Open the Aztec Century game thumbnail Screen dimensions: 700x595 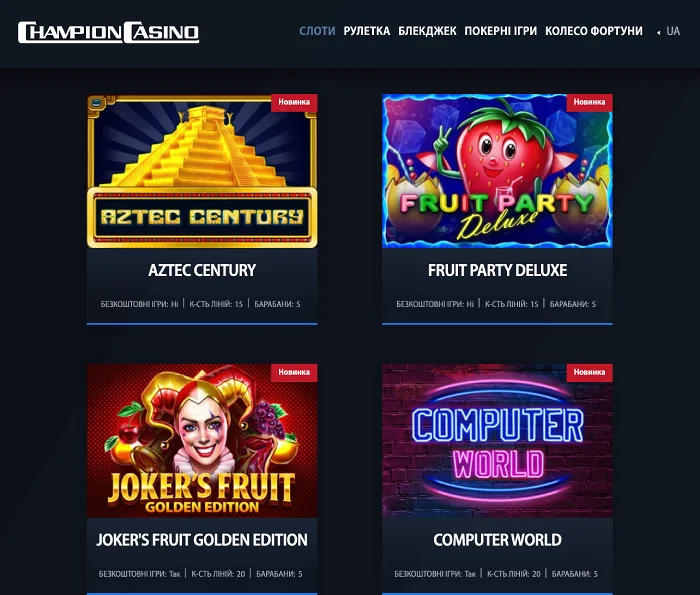(x=202, y=171)
